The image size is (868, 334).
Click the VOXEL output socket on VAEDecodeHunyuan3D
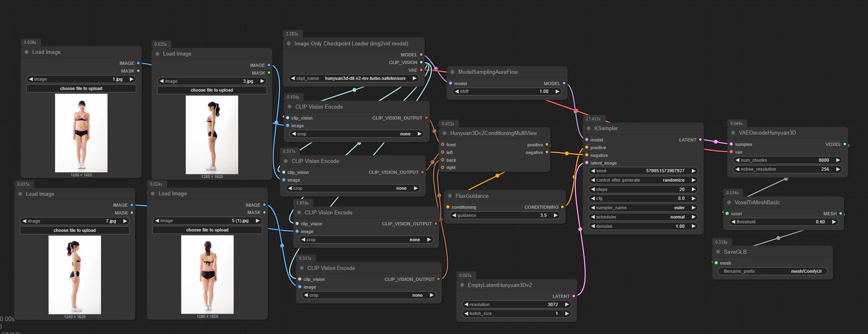tap(845, 144)
